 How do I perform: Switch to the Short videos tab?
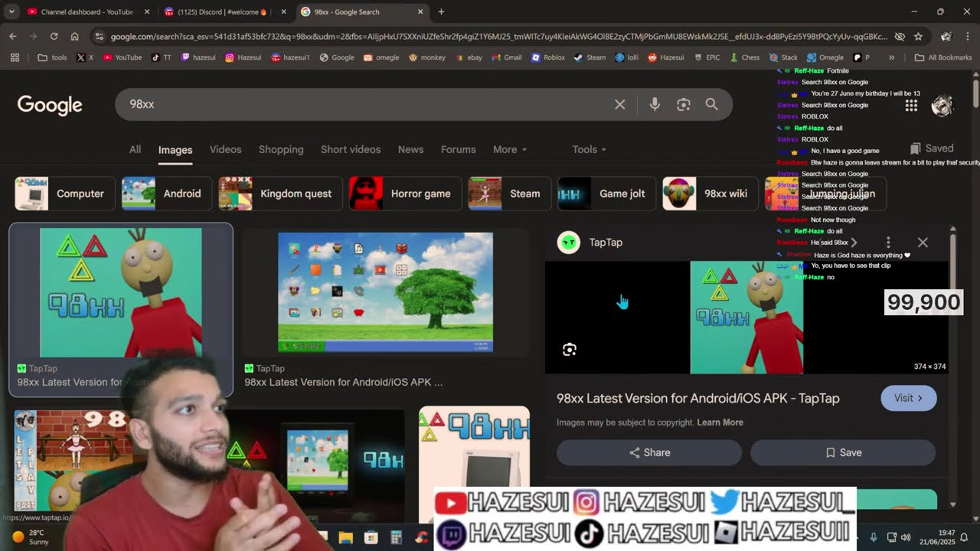click(351, 149)
